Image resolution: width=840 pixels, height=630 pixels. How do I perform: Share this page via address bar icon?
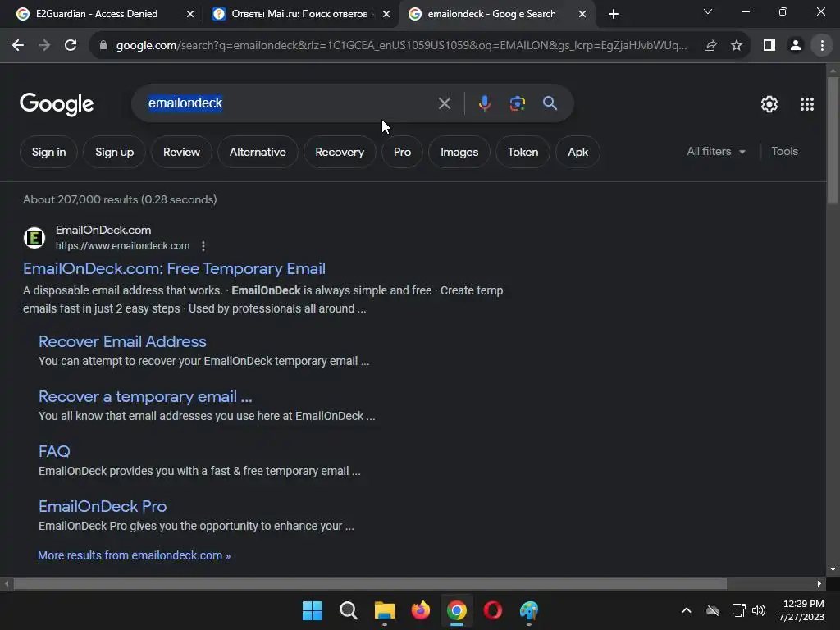tap(710, 46)
